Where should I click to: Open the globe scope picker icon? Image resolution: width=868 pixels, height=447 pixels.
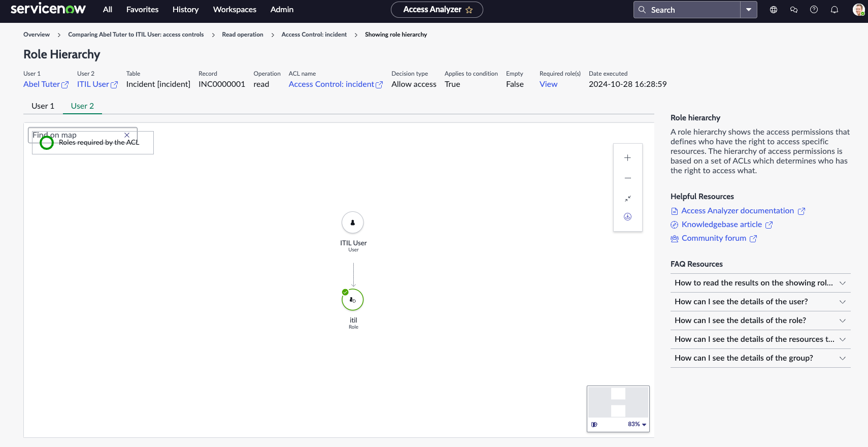point(774,10)
